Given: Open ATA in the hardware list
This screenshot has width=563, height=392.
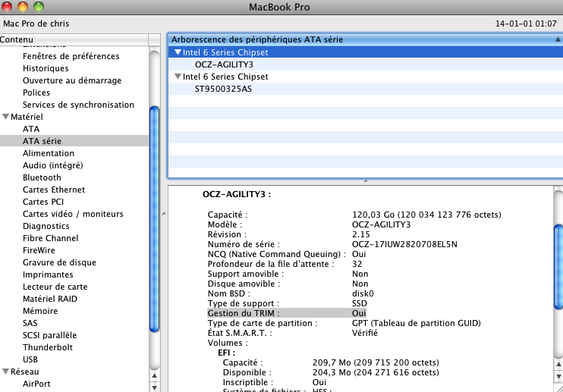Looking at the screenshot, I should coord(31,129).
